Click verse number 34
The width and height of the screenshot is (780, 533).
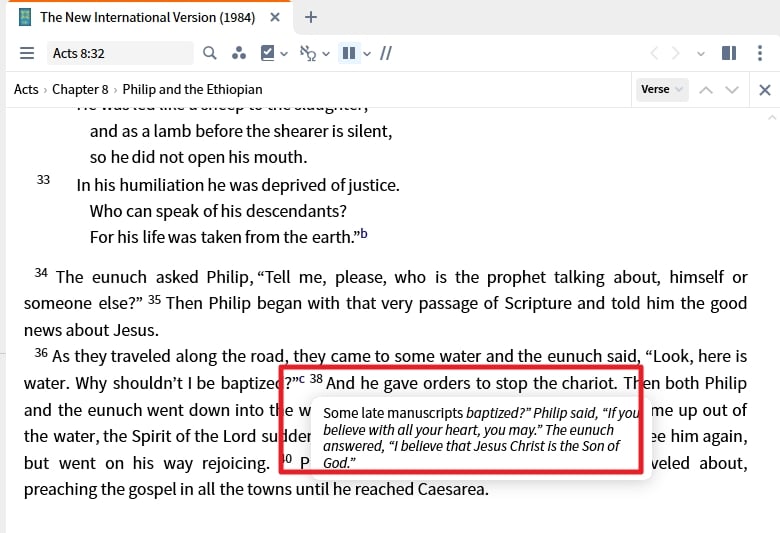pyautogui.click(x=41, y=273)
